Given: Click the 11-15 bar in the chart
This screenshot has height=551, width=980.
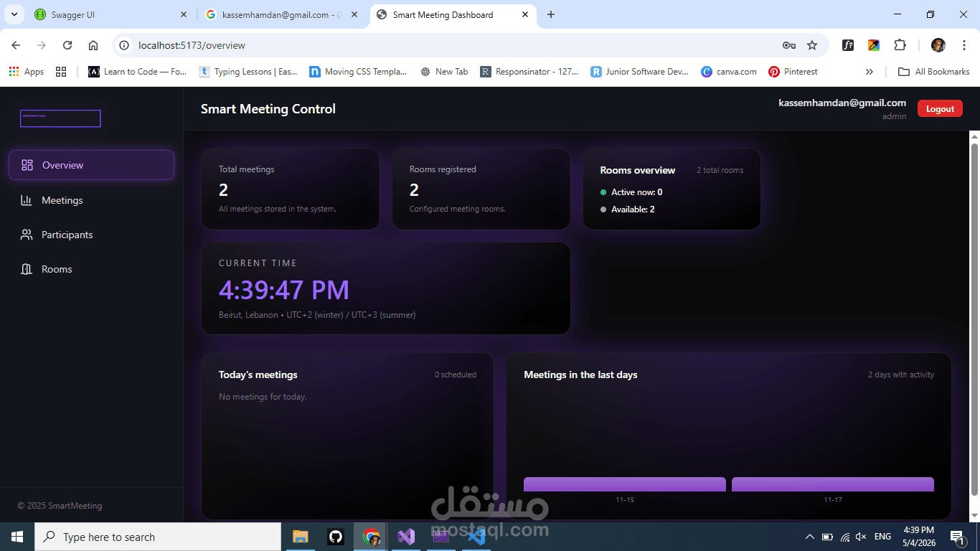Looking at the screenshot, I should pyautogui.click(x=625, y=484).
